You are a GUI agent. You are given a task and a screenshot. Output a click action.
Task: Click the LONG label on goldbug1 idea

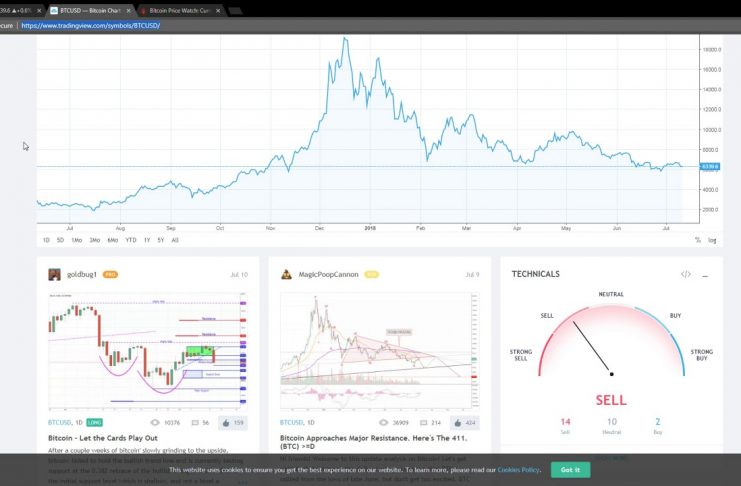pos(95,422)
